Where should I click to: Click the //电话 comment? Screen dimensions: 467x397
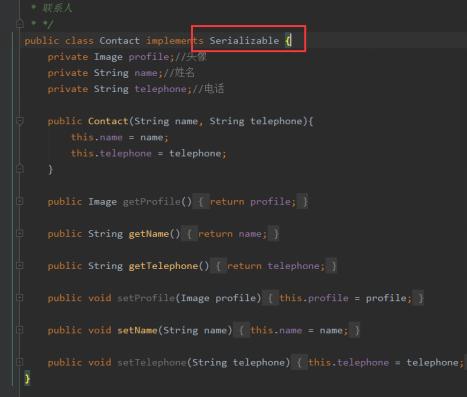pyautogui.click(x=208, y=89)
